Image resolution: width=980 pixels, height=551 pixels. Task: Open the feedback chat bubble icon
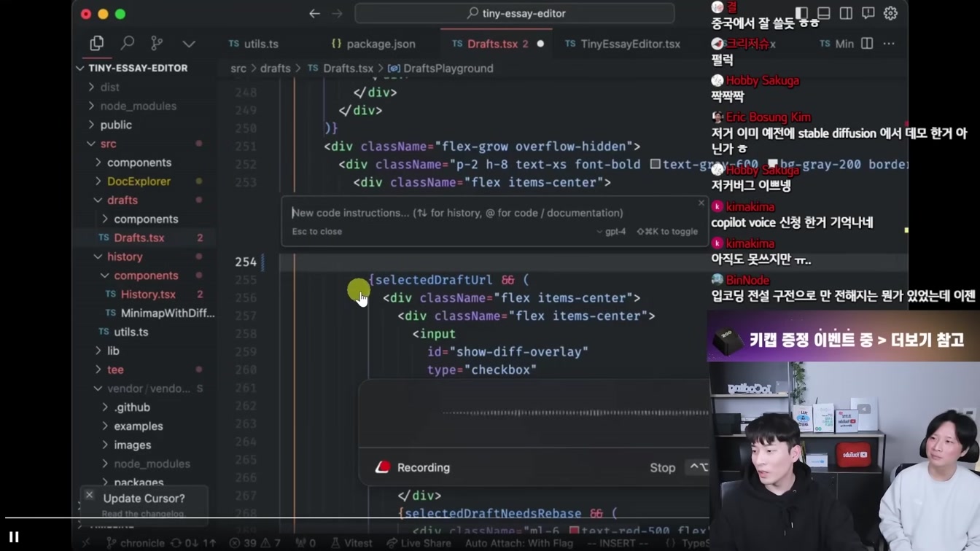pyautogui.click(x=868, y=13)
